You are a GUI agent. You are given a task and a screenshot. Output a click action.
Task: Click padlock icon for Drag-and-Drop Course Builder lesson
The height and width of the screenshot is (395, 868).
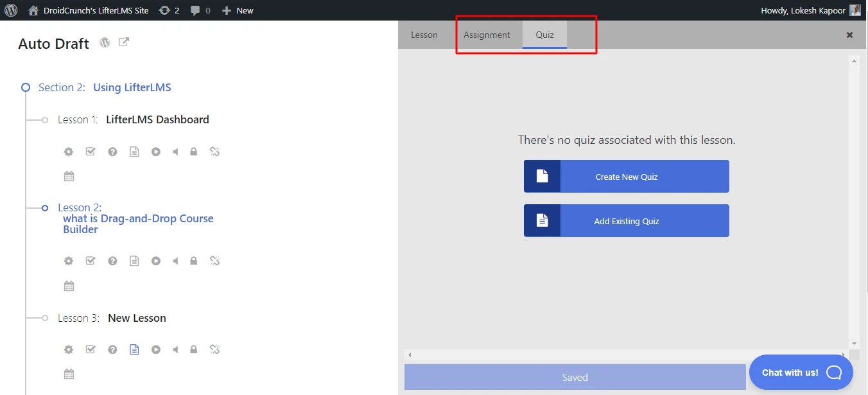tap(194, 261)
